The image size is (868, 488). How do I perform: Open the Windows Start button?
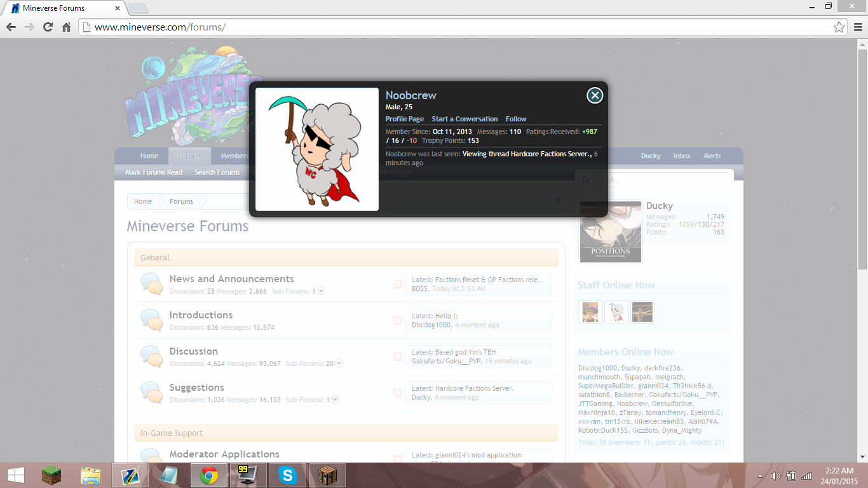click(15, 475)
